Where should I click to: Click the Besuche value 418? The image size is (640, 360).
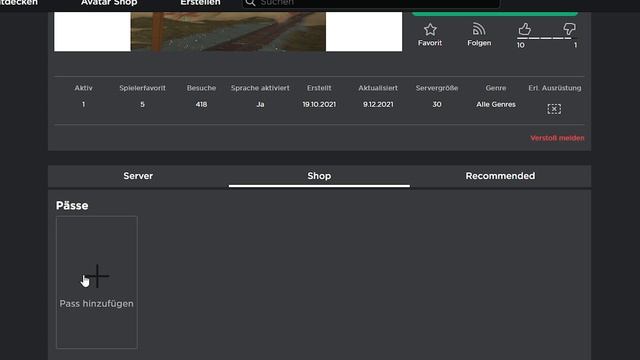coord(201,104)
